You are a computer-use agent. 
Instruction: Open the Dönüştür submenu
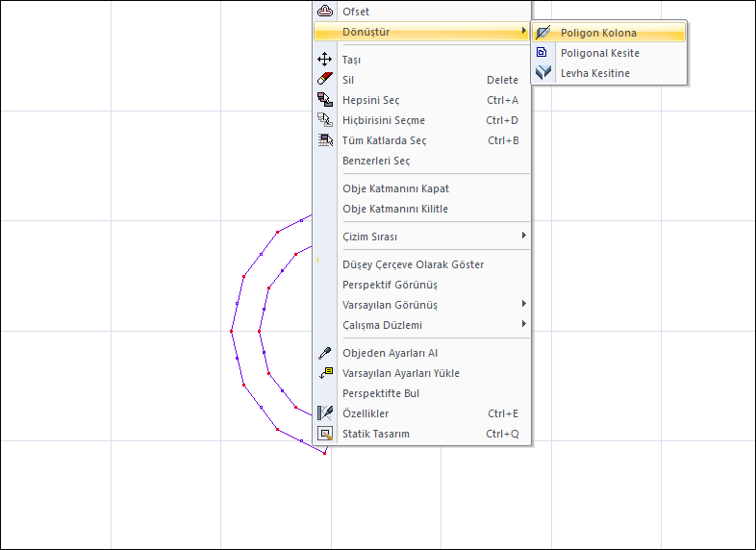(x=422, y=32)
